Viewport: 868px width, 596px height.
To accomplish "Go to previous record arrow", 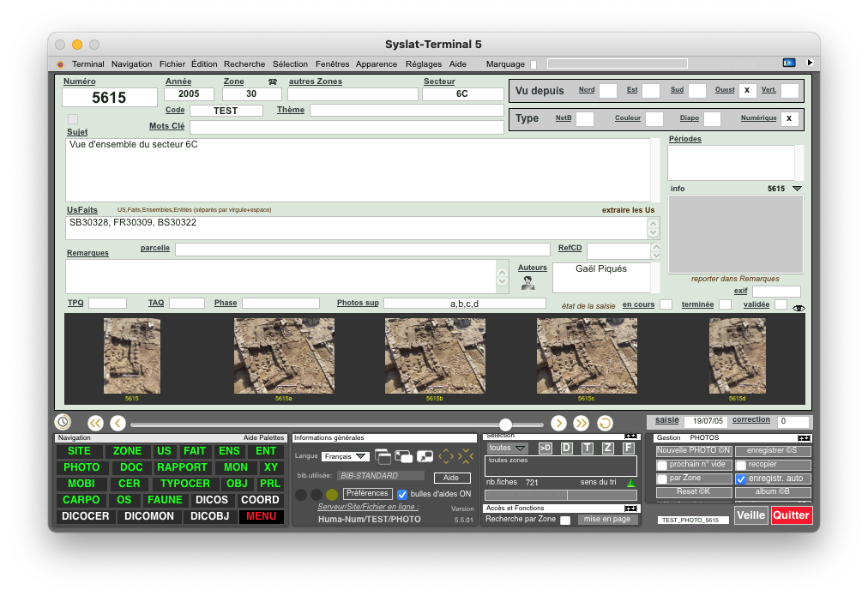I will (x=118, y=424).
